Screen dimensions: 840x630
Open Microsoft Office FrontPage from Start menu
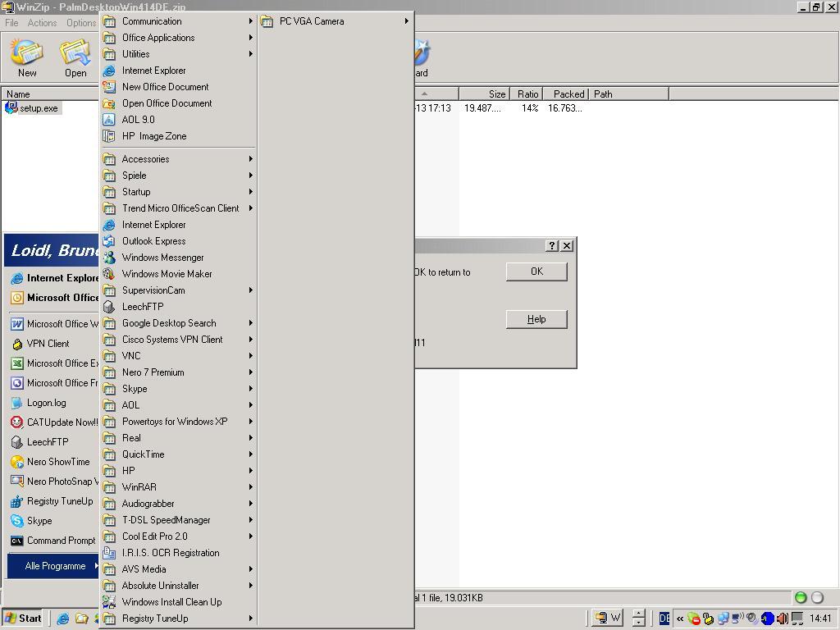(x=53, y=383)
